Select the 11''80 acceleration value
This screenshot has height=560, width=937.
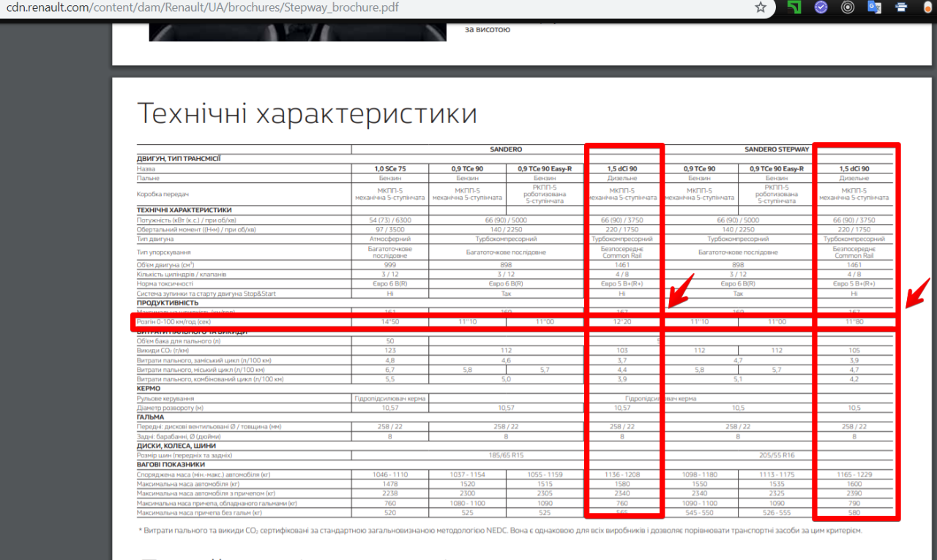coord(854,322)
